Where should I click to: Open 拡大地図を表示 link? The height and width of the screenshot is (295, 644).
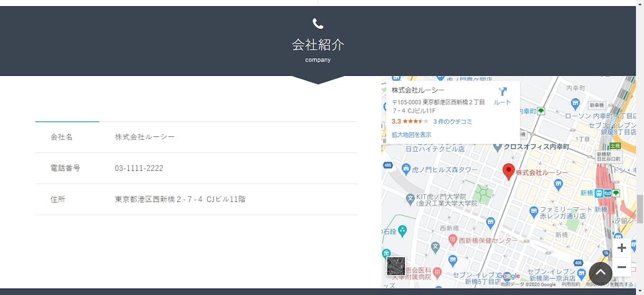(x=411, y=135)
